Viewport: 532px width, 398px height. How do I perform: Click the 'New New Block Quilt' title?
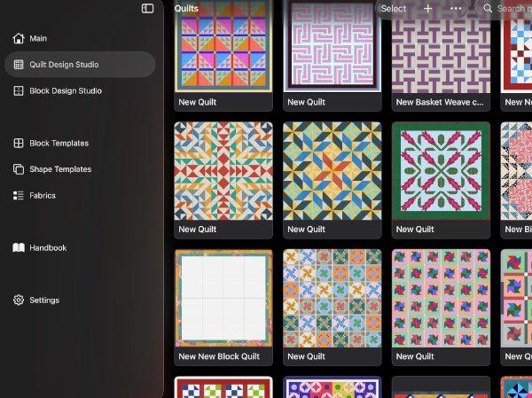pyautogui.click(x=219, y=356)
